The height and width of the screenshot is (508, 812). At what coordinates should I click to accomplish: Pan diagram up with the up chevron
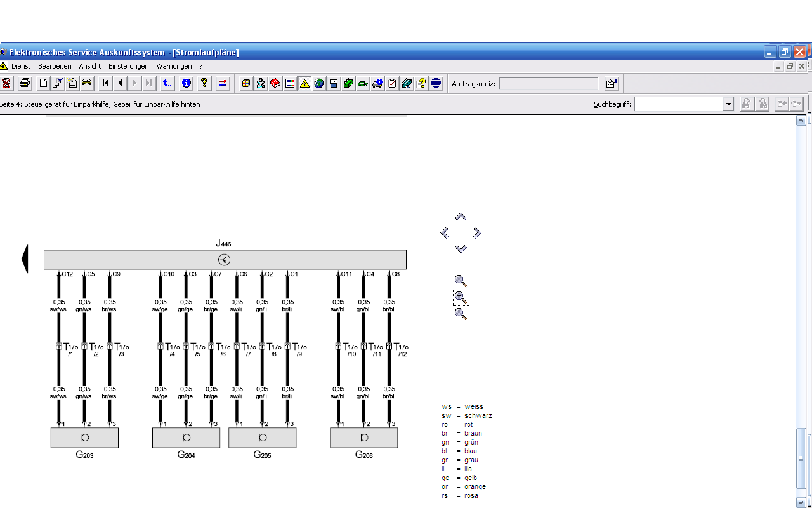point(461,217)
